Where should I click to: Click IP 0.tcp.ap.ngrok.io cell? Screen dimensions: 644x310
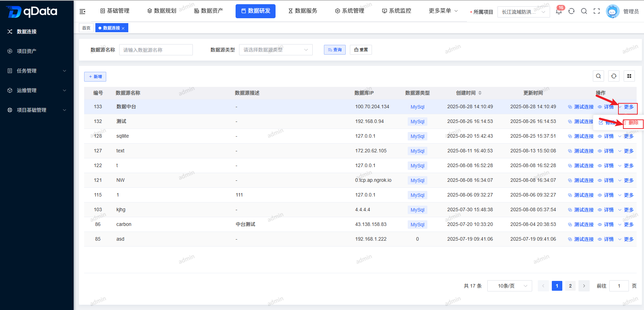[373, 180]
